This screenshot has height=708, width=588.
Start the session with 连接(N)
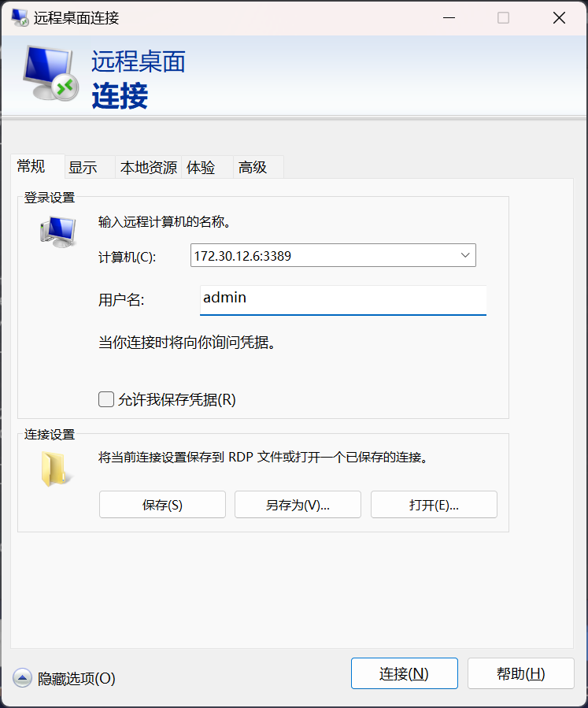pyautogui.click(x=405, y=673)
